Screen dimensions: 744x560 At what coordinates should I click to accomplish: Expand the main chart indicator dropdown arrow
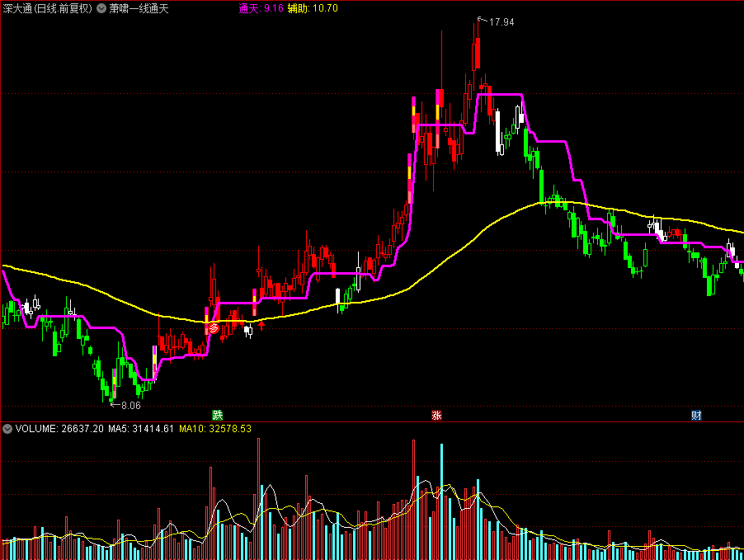tap(101, 8)
